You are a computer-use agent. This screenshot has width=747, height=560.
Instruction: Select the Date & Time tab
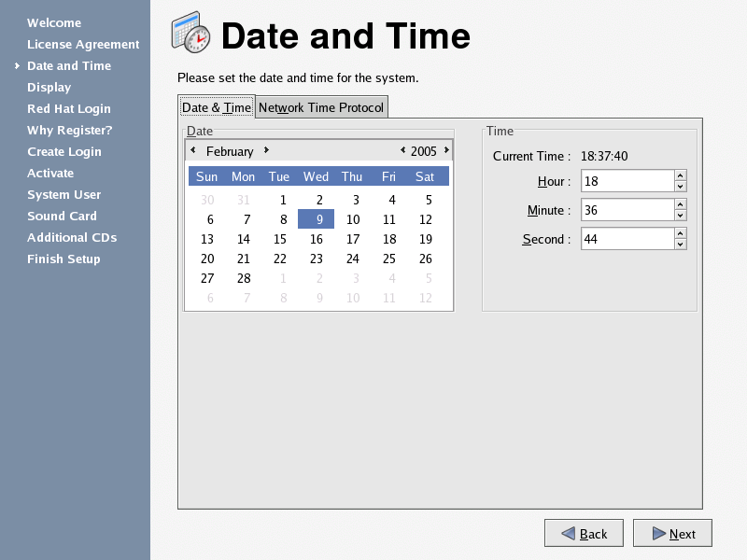[x=216, y=107]
